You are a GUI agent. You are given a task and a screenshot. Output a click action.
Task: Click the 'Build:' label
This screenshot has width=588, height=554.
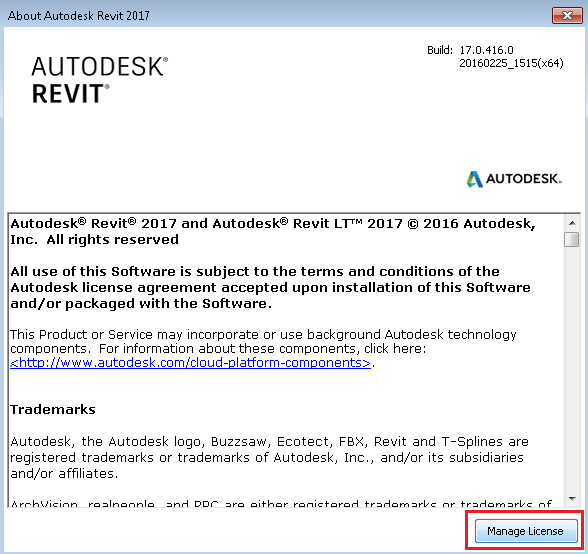[440, 50]
